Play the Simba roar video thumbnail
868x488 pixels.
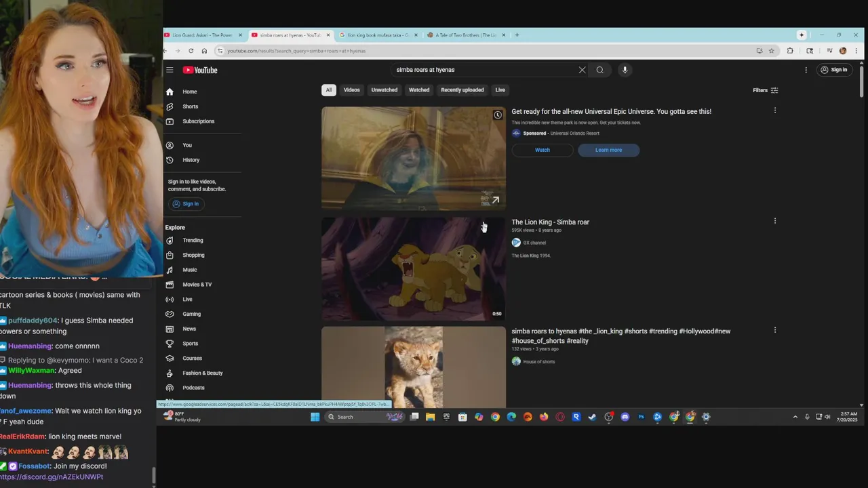[414, 269]
